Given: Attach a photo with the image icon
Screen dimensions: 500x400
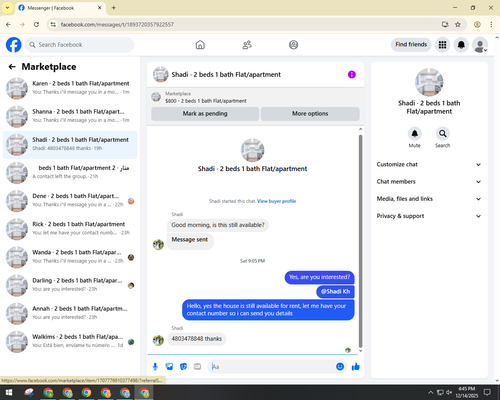Looking at the screenshot, I should (x=169, y=367).
